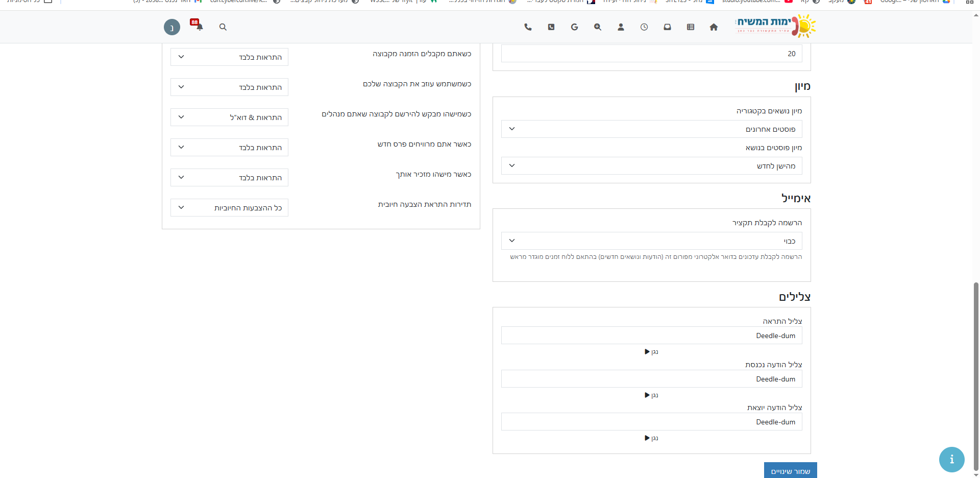Click the inbox tray icon

point(667,27)
